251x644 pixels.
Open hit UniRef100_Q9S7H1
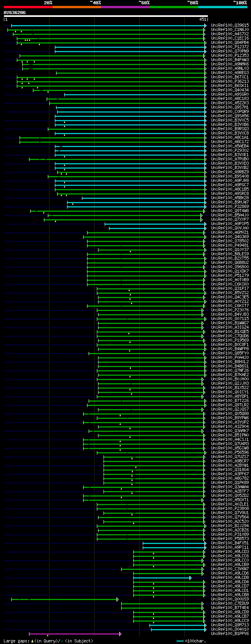(230, 107)
